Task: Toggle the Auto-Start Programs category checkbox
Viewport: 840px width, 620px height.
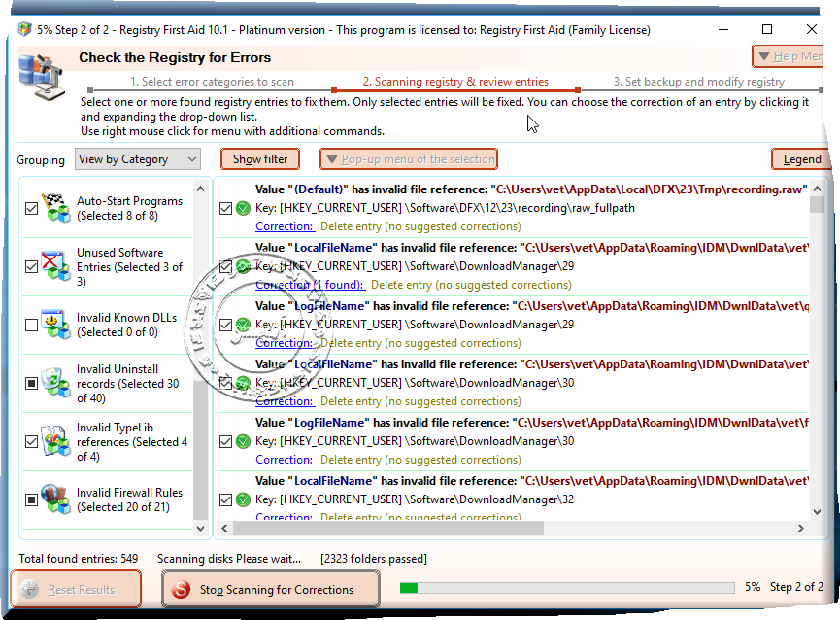Action: tap(32, 209)
